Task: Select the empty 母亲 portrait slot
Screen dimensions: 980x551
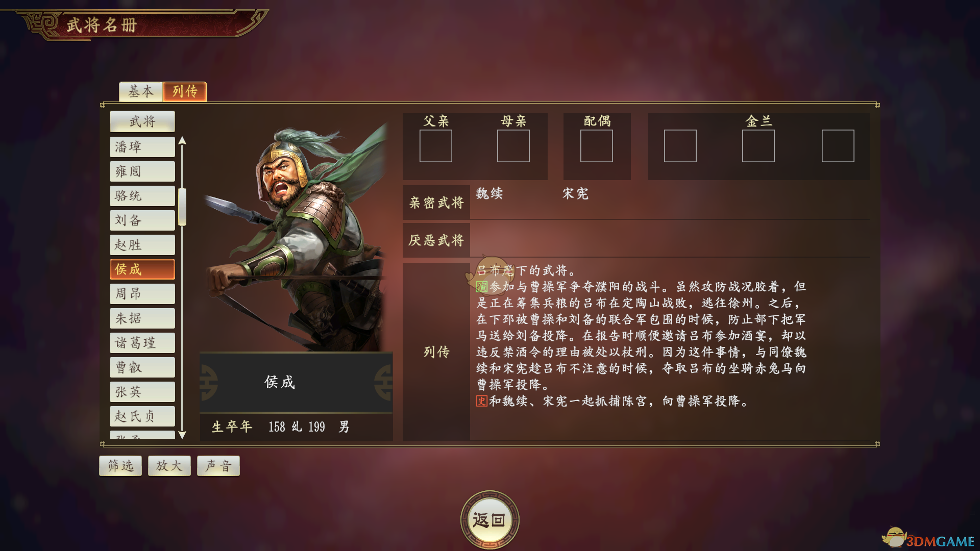Action: [513, 146]
